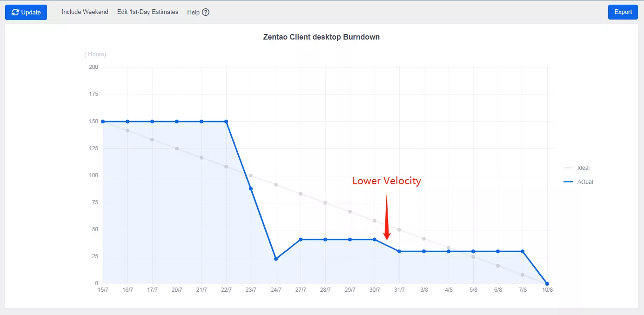Click the Help question mark icon

tap(206, 12)
